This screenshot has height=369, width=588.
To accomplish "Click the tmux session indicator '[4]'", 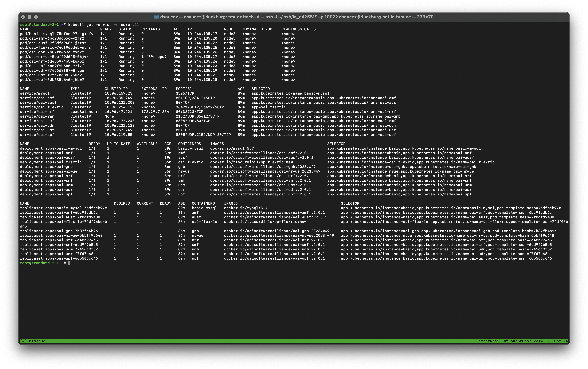I will 23,341.
